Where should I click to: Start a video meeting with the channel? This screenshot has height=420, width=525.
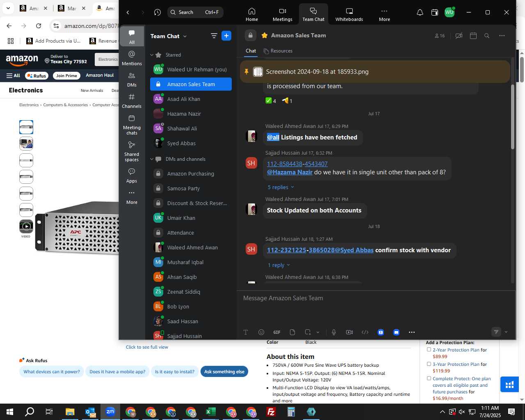pyautogui.click(x=459, y=36)
